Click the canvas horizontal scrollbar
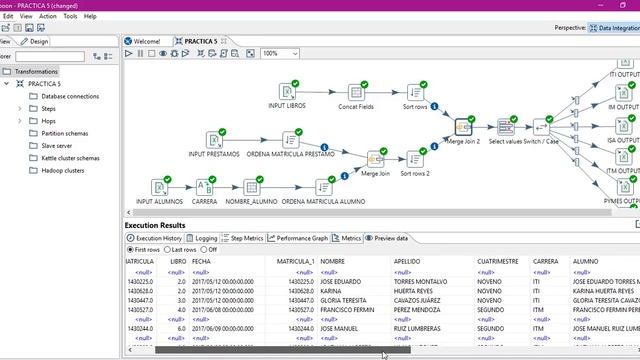The image size is (640, 360). tap(372, 212)
